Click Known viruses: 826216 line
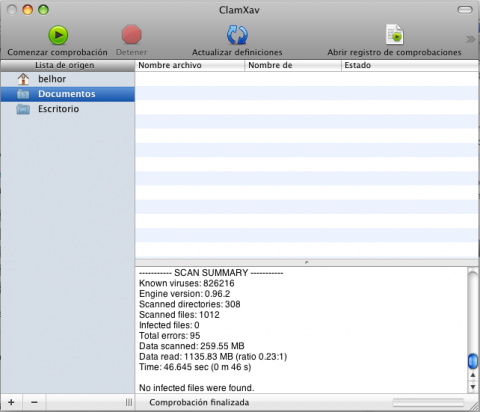This screenshot has height=412, width=480. [x=187, y=283]
